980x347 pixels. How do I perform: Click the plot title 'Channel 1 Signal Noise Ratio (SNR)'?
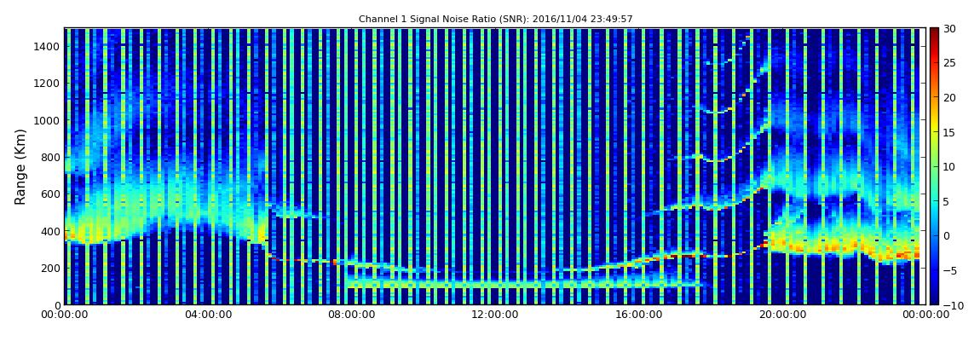tap(496, 20)
